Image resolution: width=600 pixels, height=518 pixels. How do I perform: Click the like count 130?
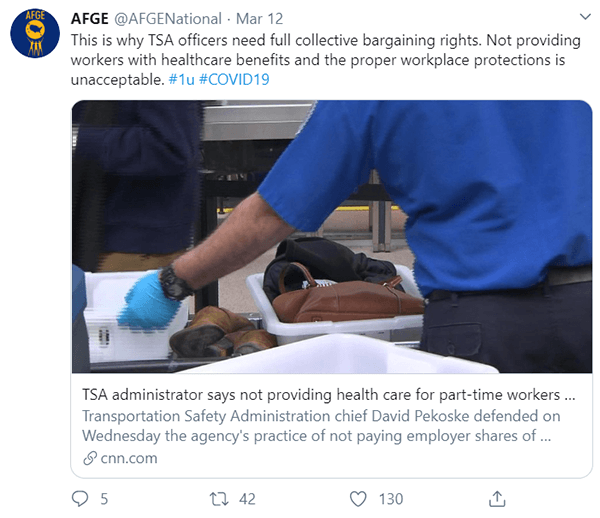(x=391, y=499)
